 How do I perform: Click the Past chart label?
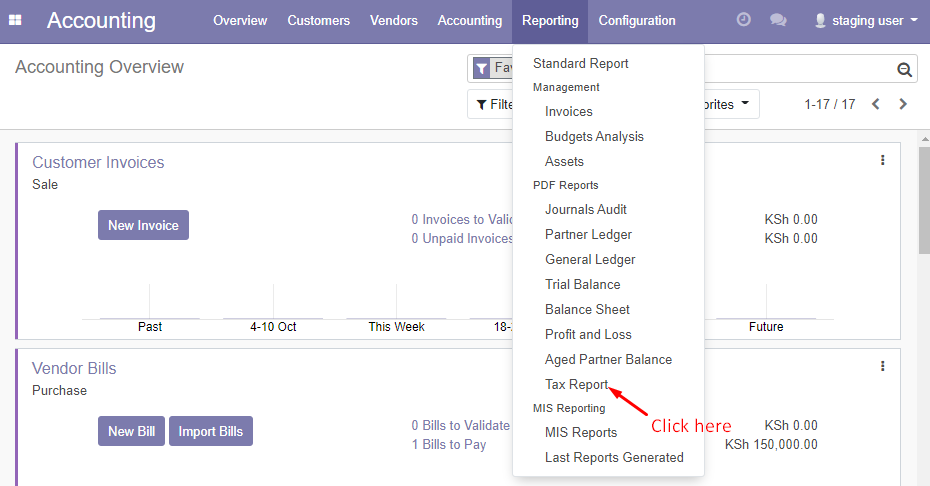coord(150,327)
